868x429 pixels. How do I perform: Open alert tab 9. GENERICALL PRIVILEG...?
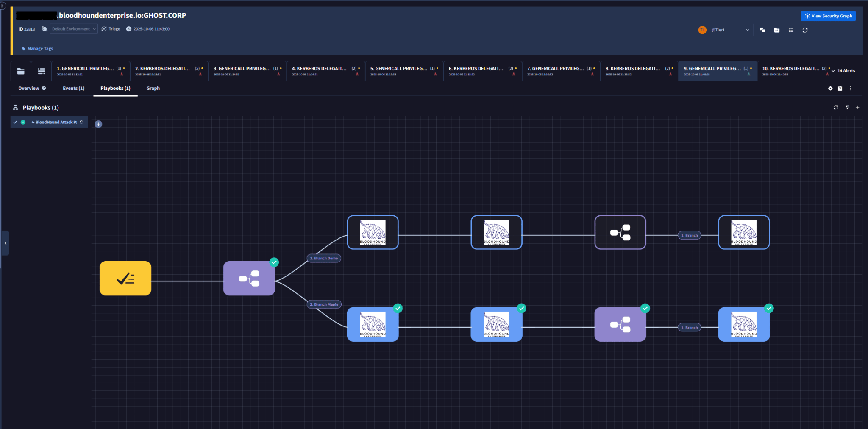click(718, 71)
